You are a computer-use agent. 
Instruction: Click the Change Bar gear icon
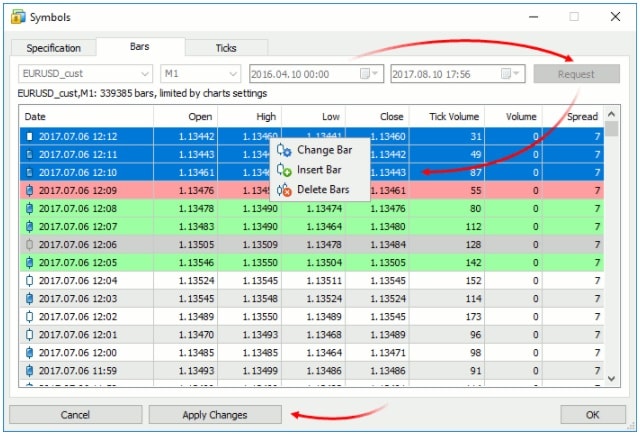pos(284,150)
